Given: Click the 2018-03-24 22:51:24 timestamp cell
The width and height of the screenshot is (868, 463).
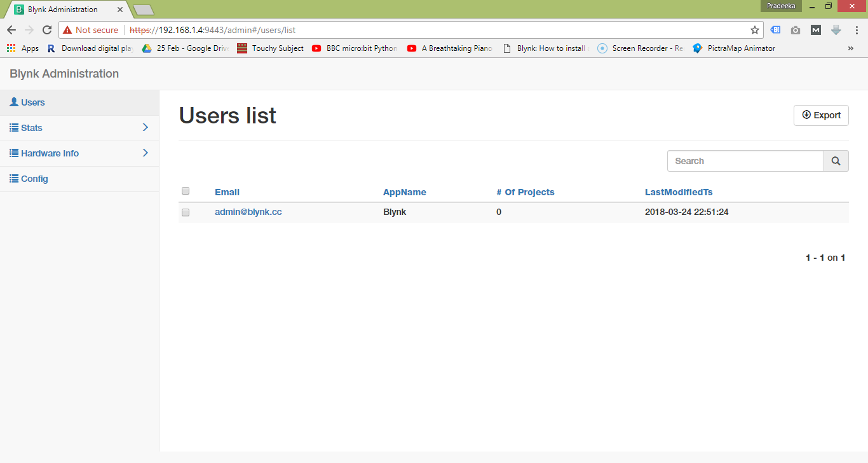Looking at the screenshot, I should click(687, 212).
